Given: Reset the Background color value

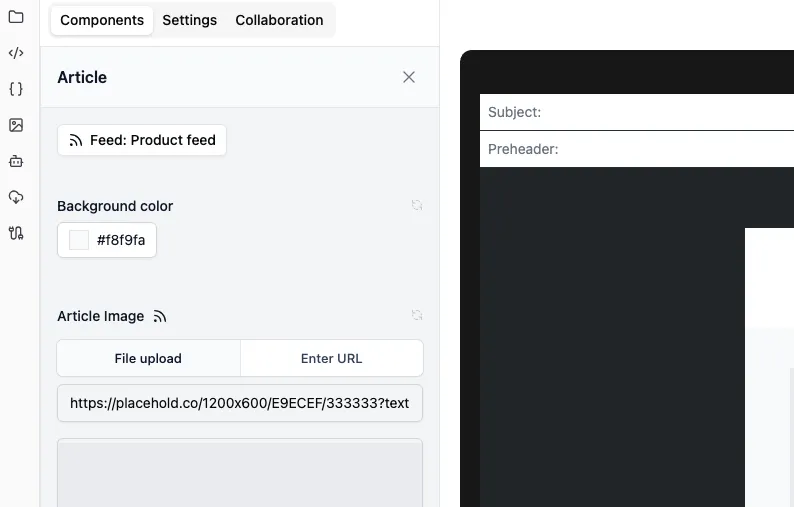Looking at the screenshot, I should (x=417, y=205).
